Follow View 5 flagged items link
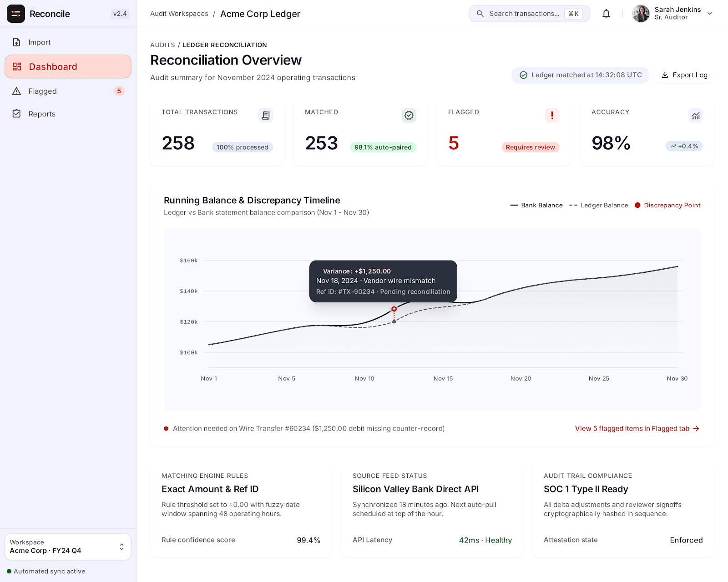This screenshot has width=728, height=582. point(637,428)
